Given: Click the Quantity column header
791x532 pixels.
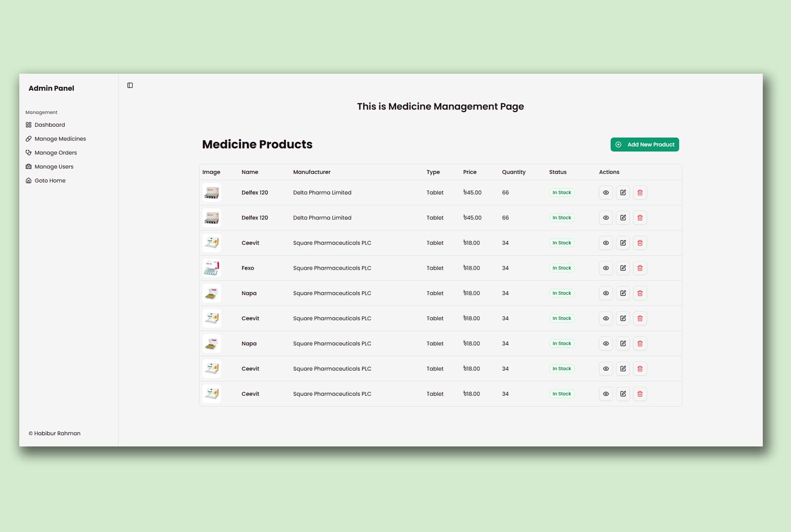Looking at the screenshot, I should pos(514,172).
